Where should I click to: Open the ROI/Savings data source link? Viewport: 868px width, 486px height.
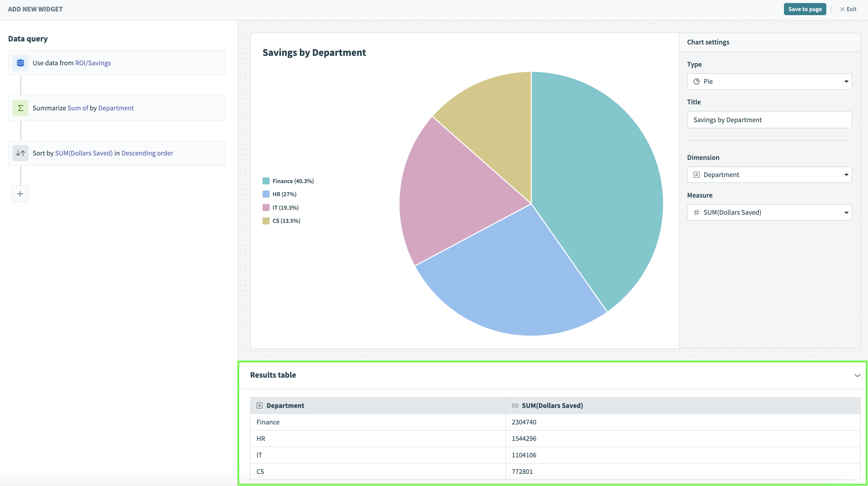pyautogui.click(x=93, y=63)
